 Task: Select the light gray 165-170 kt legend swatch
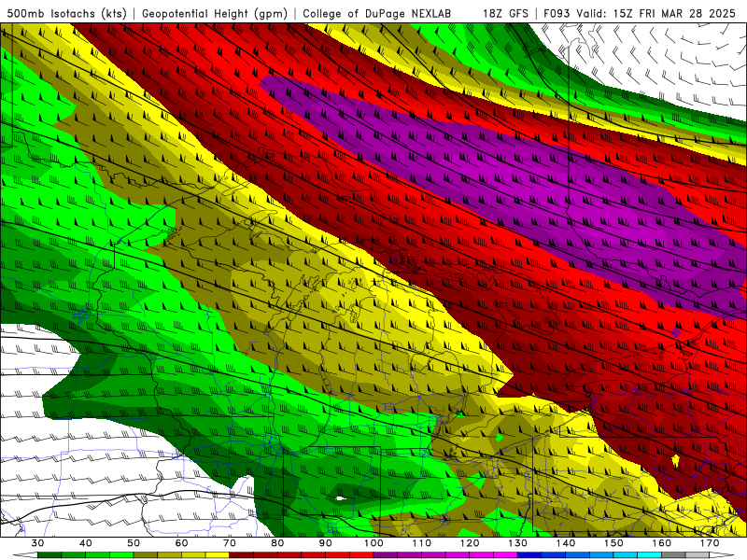[698, 555]
